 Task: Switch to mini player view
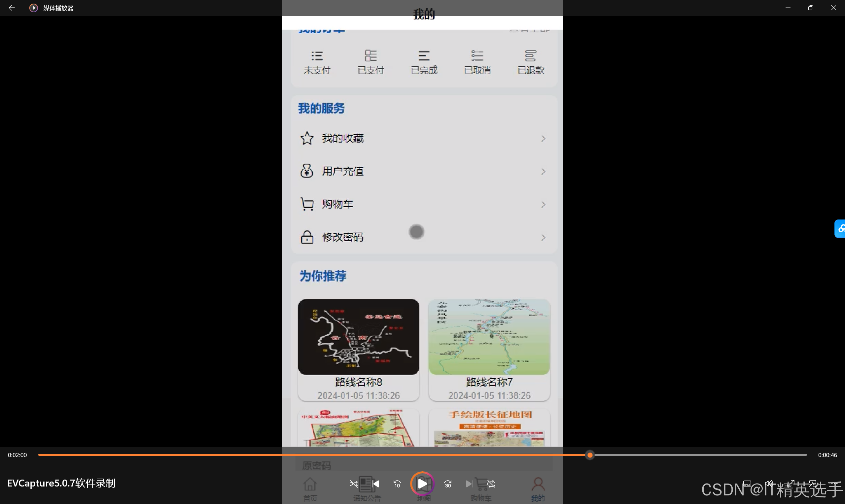[812, 484]
